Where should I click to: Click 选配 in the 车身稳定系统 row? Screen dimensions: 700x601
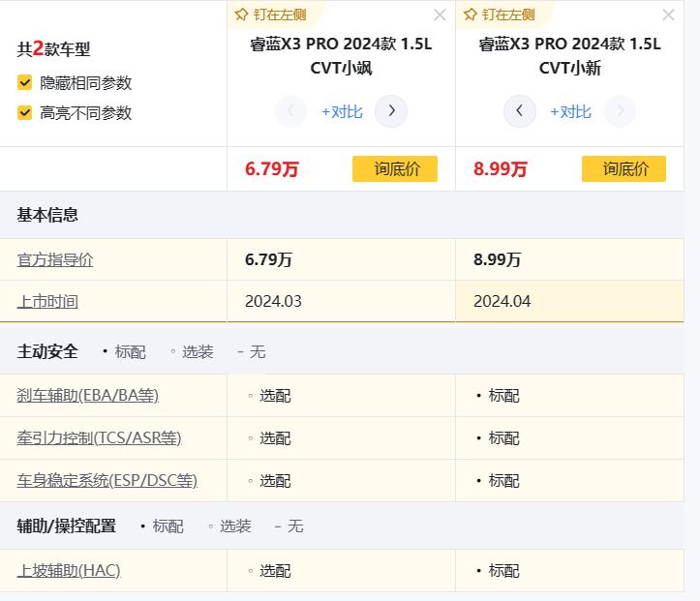(275, 481)
